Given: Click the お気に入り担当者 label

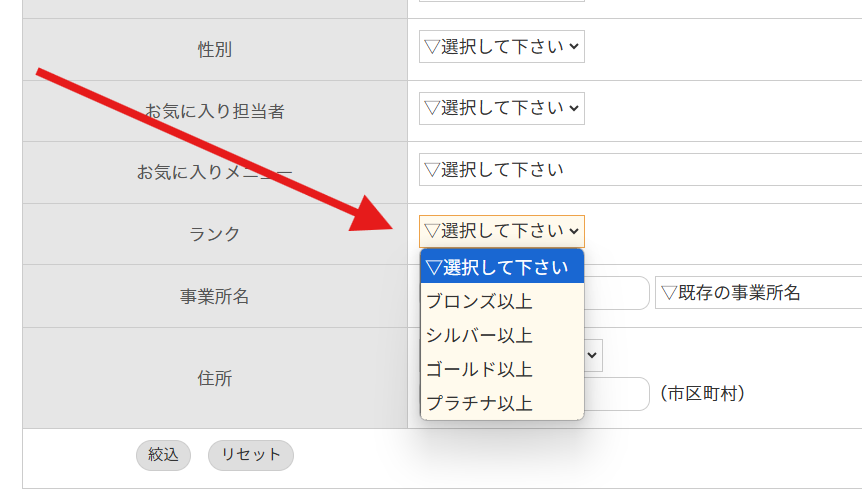Looking at the screenshot, I should tap(214, 112).
